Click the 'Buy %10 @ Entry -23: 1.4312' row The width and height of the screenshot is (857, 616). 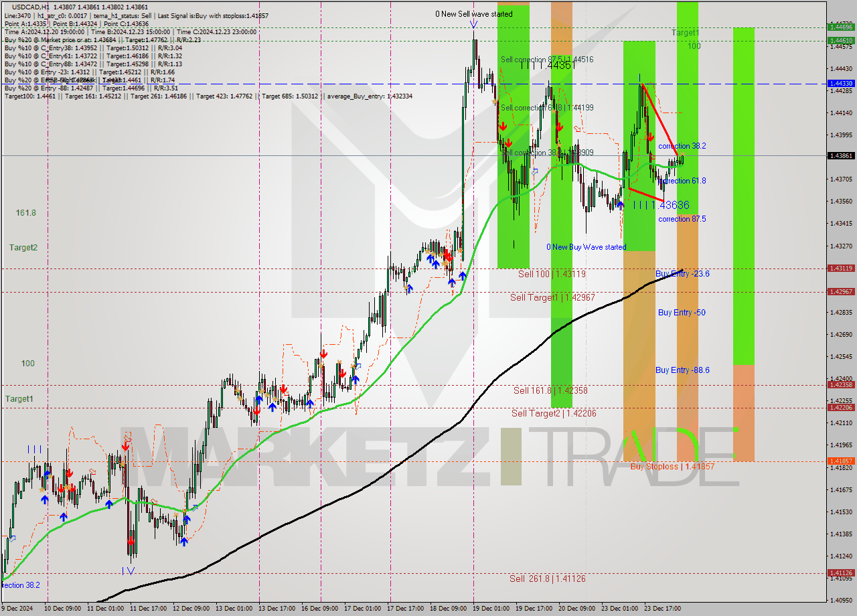click(x=90, y=72)
